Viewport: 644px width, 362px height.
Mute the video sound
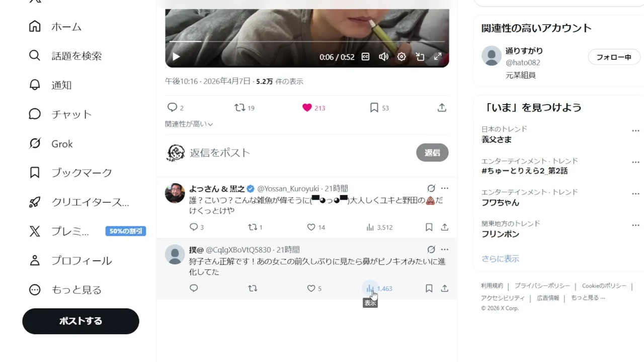pyautogui.click(x=383, y=57)
